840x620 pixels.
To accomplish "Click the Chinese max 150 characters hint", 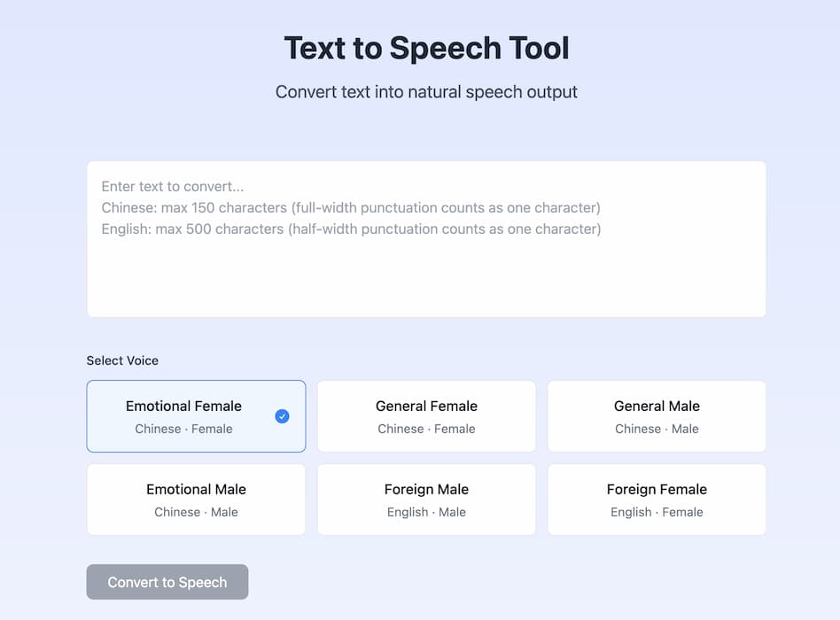I will (351, 208).
